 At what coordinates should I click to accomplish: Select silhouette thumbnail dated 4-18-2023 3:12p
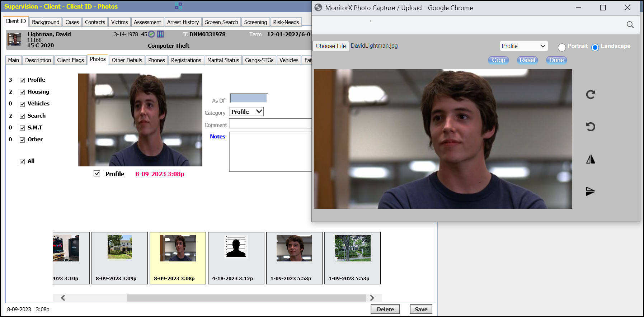236,258
